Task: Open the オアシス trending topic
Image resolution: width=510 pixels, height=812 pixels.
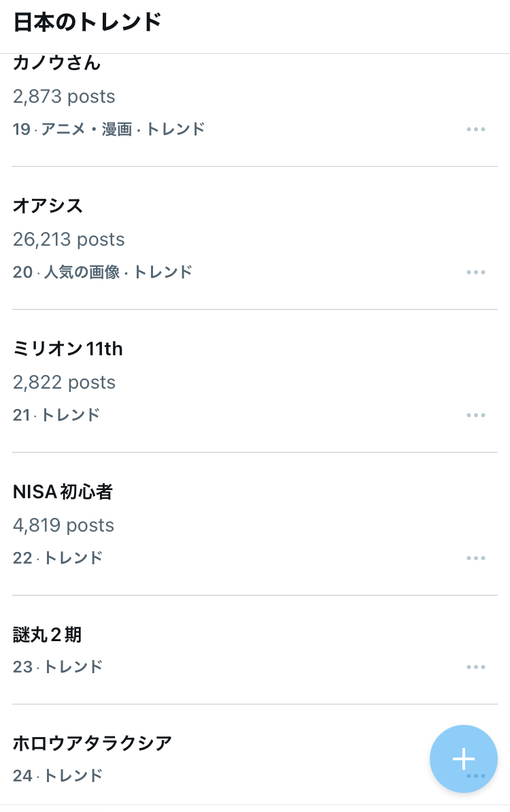Action: (48, 206)
